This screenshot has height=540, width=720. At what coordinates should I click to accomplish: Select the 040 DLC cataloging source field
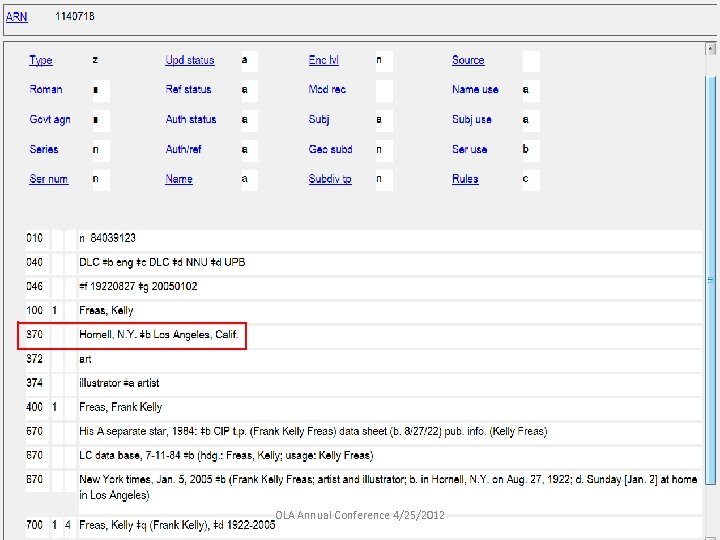(x=162, y=262)
